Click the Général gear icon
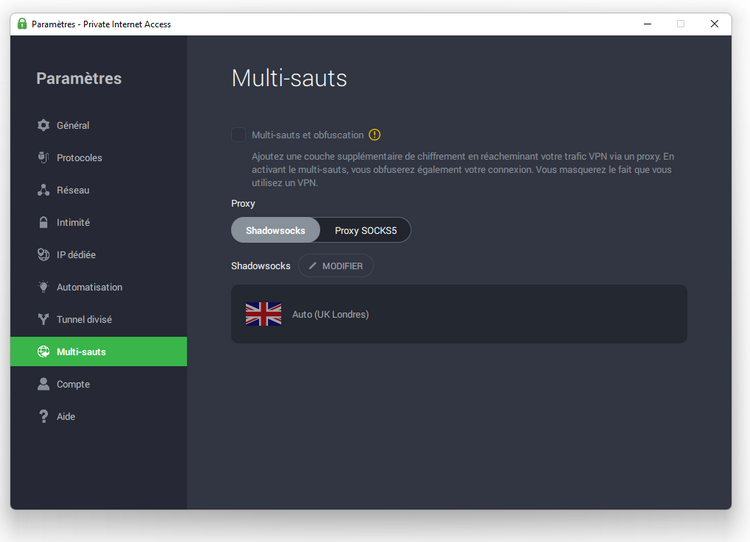Screen dimensions: 750x542 44,125
